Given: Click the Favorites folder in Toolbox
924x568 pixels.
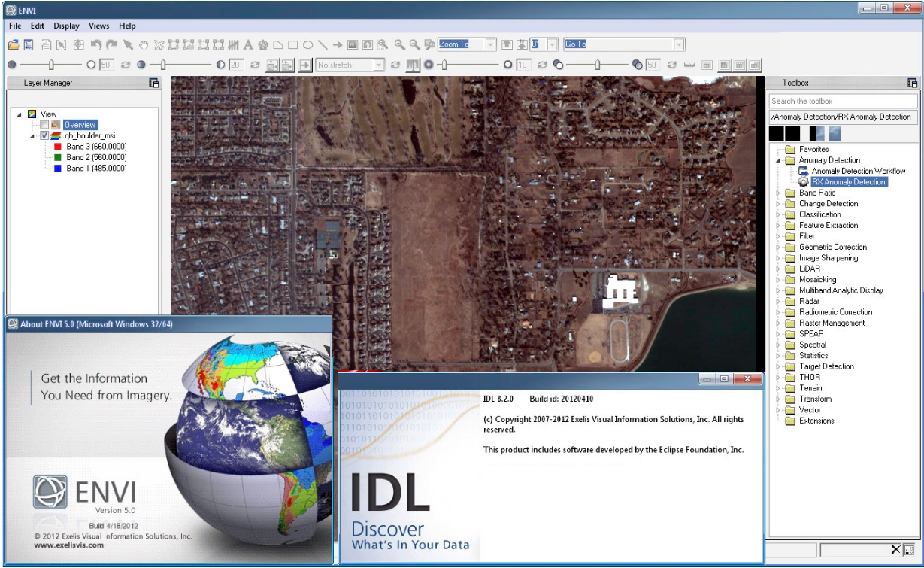Looking at the screenshot, I should coord(813,150).
